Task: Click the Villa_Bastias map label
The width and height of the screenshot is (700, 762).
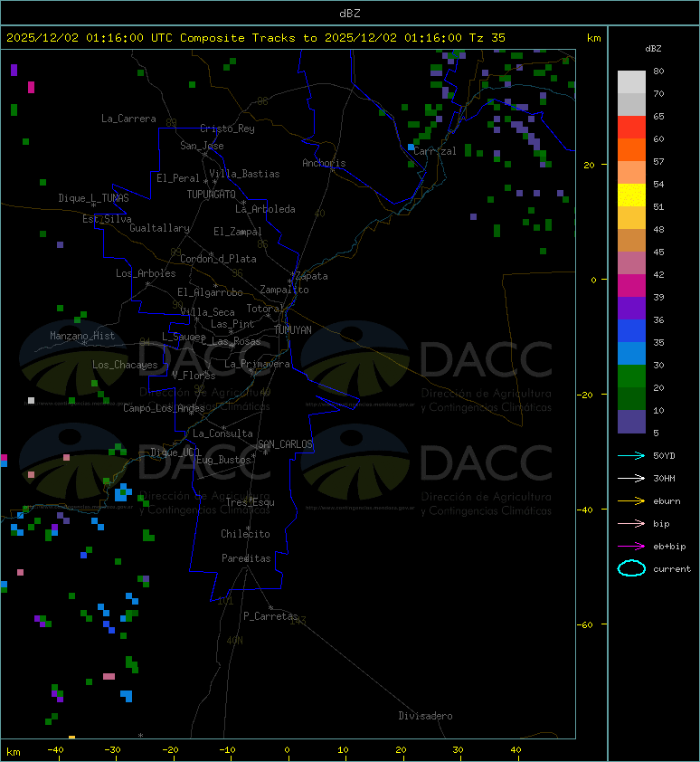Action: (x=245, y=174)
